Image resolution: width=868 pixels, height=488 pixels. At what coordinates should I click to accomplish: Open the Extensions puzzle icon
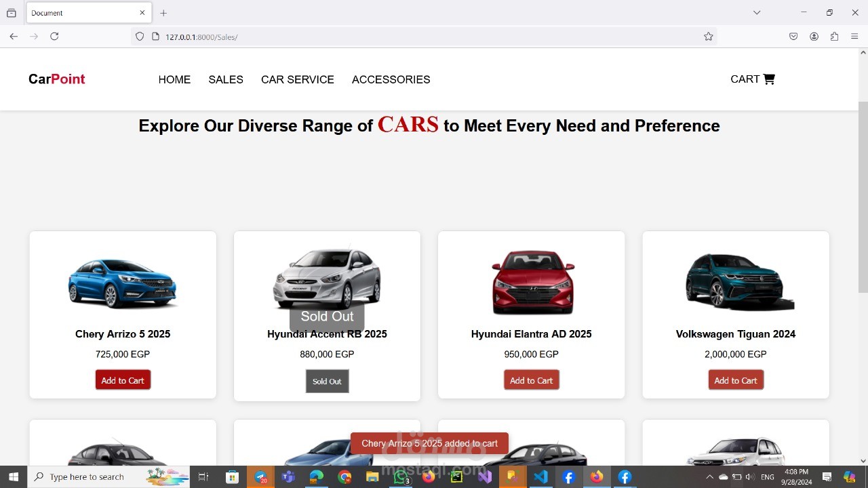pyautogui.click(x=834, y=37)
